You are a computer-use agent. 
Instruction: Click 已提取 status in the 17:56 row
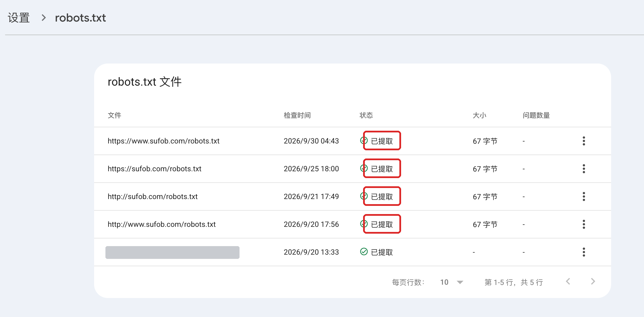pyautogui.click(x=382, y=225)
